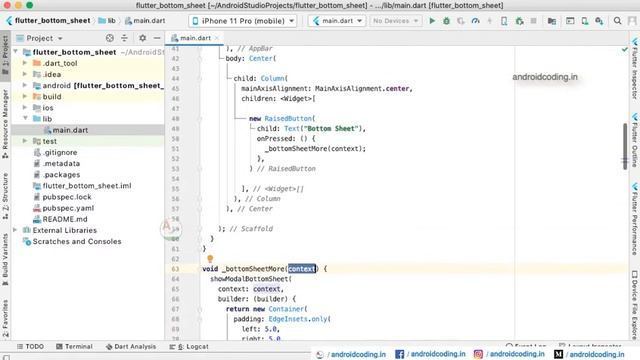Viewport: 640px width, 360px height.
Task: Close the main.dart editor tab
Action: (x=217, y=38)
